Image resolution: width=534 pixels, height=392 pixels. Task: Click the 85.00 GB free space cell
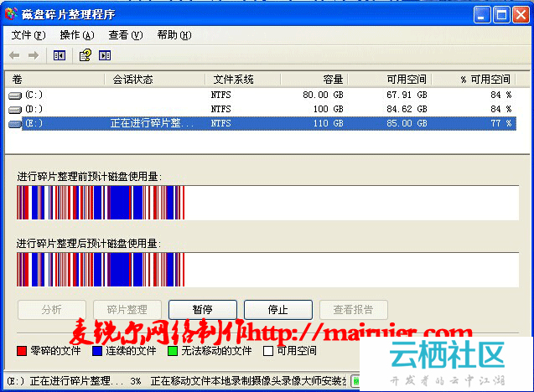[x=407, y=123]
